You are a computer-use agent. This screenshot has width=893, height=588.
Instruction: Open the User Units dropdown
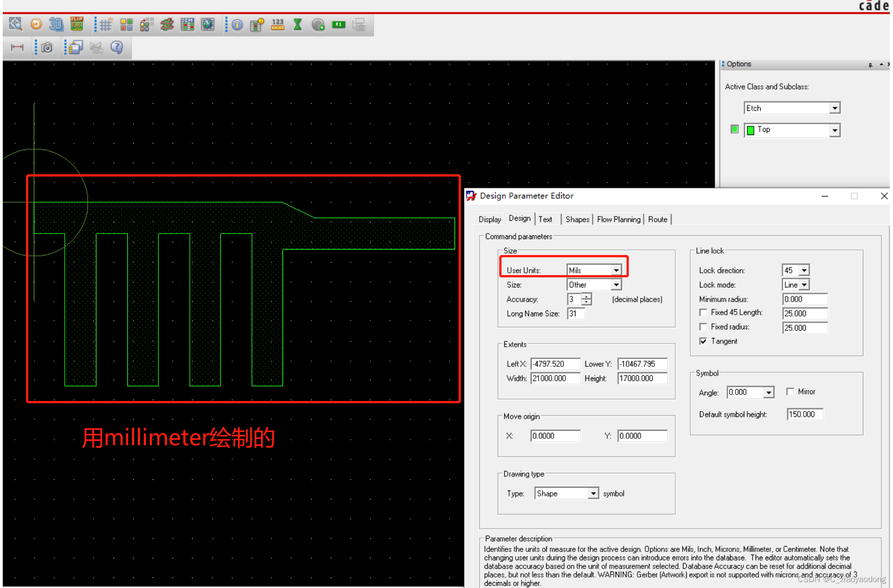click(616, 271)
